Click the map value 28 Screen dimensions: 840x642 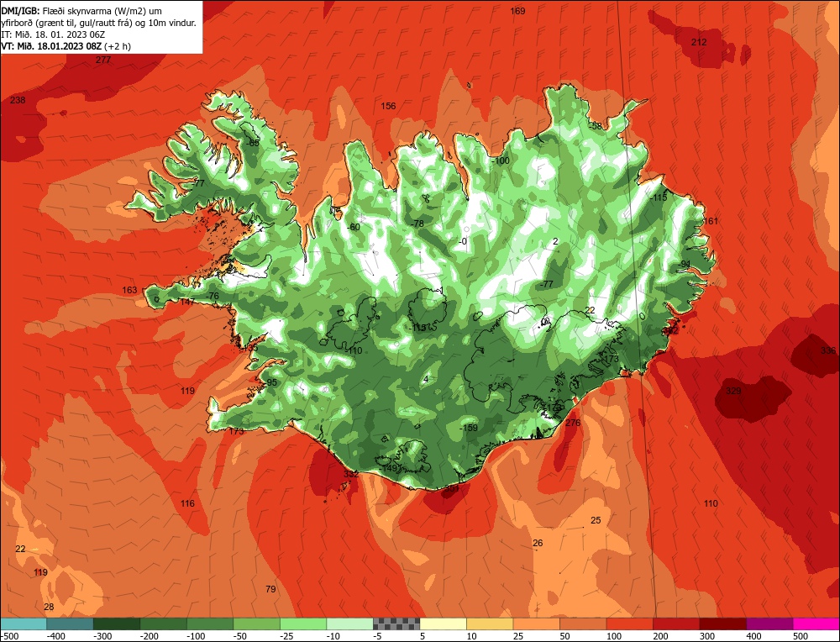point(49,608)
